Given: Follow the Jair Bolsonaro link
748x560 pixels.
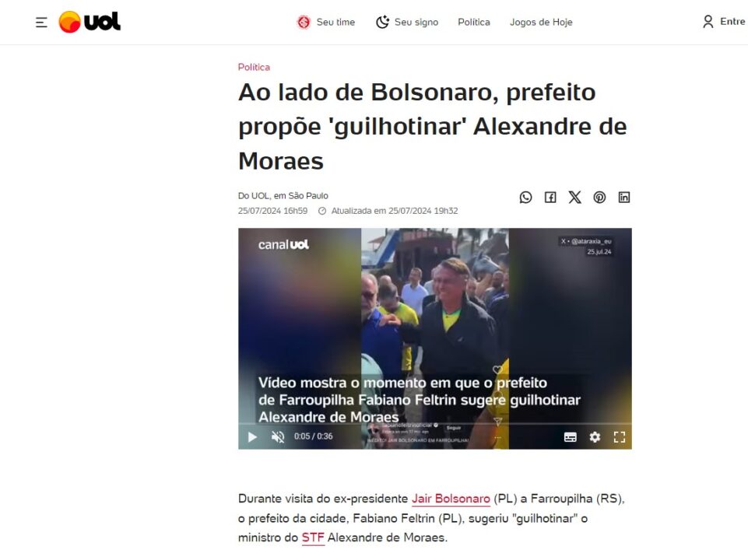Looking at the screenshot, I should 451,499.
